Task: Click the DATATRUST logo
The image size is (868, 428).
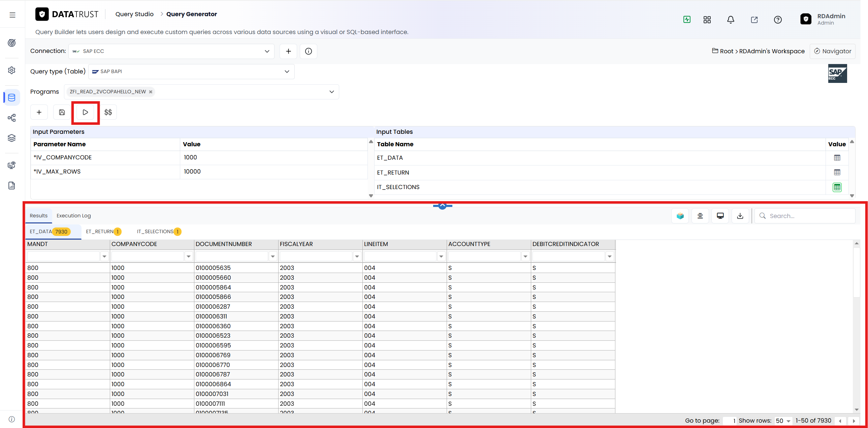Action: [67, 14]
